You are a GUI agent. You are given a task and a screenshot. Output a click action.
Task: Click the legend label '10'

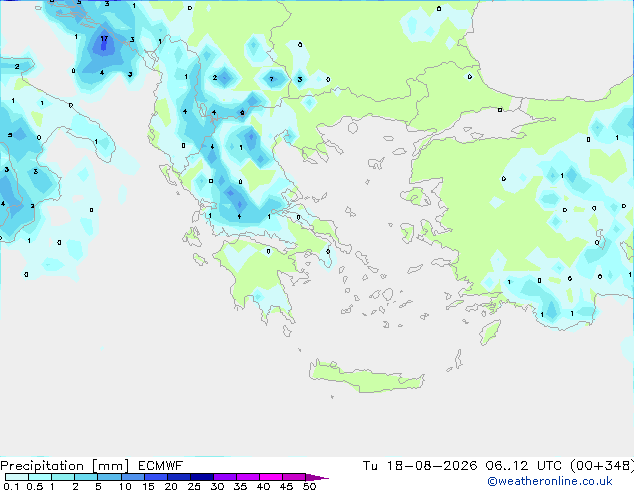(125, 486)
